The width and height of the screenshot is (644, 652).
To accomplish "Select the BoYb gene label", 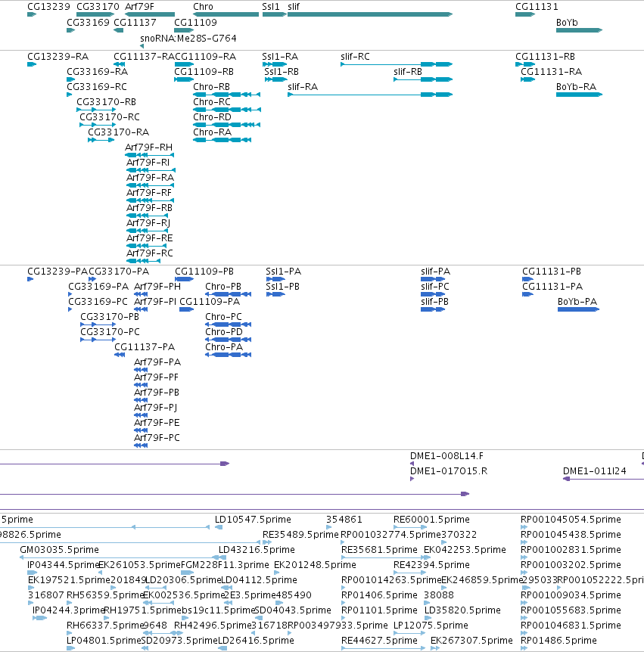I will coord(567,23).
